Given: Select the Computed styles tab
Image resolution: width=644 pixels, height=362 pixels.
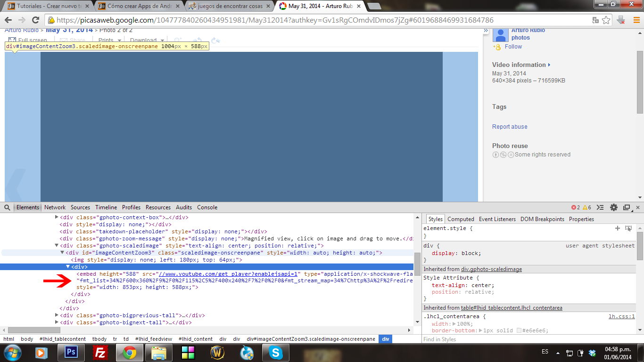Looking at the screenshot, I should click(x=461, y=219).
